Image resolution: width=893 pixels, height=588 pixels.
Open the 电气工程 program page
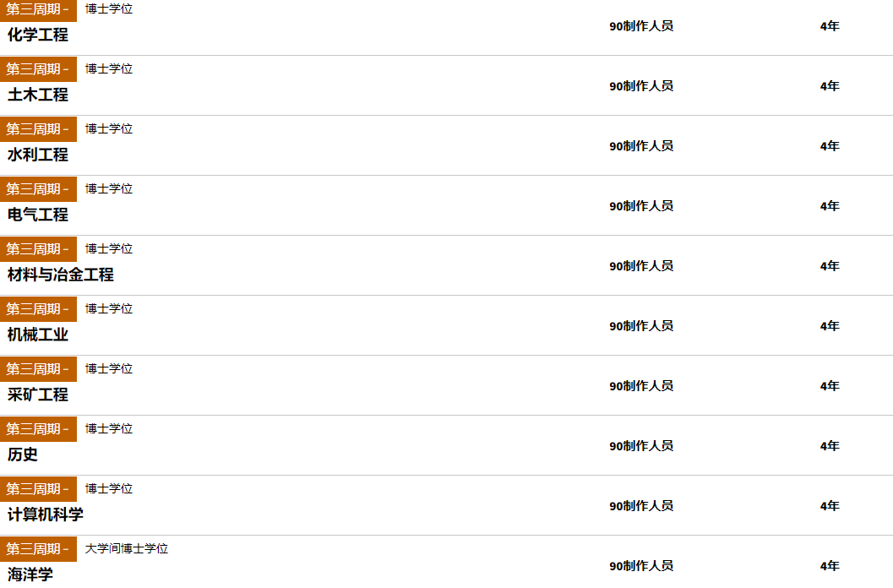click(x=37, y=215)
